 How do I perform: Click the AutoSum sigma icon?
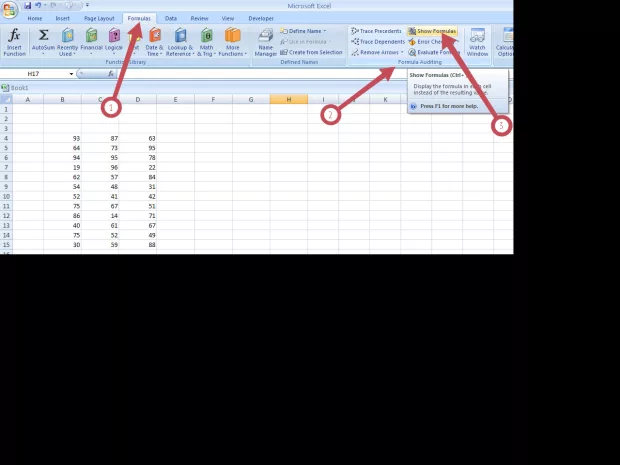click(43, 35)
